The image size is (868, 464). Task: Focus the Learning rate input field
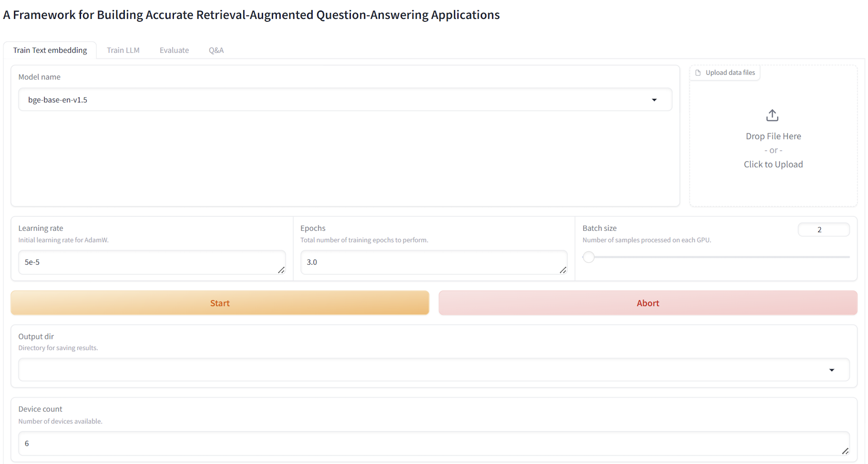click(148, 262)
